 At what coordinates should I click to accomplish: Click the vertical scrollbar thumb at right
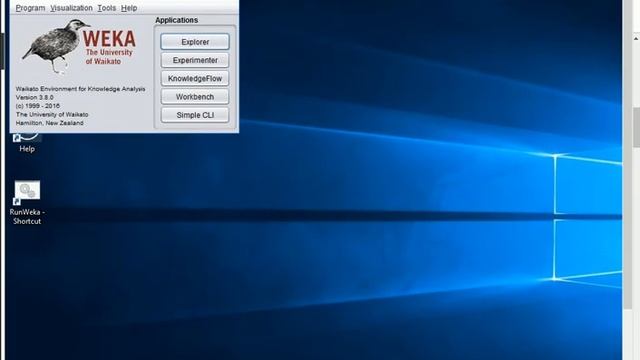pos(636,127)
